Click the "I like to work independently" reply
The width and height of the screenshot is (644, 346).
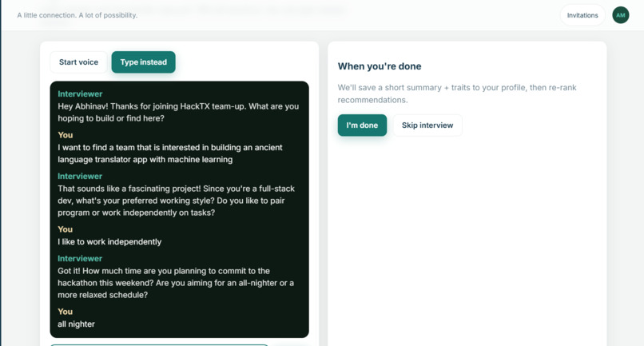pos(109,241)
